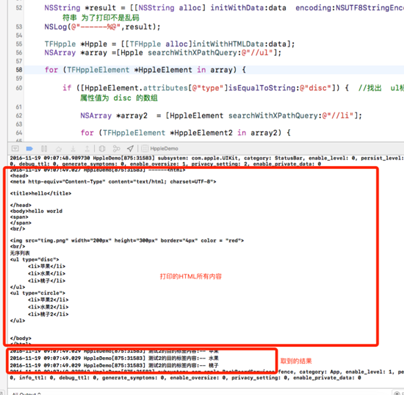Viewport: 404px width, 395px height.
Task: Click the hello title tag line in the console
Action: (x=41, y=193)
